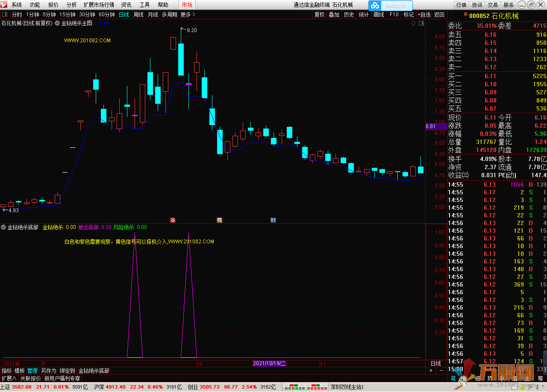Click the red R badge beside 000852
The height and width of the screenshot is (392, 547).
click(465, 15)
